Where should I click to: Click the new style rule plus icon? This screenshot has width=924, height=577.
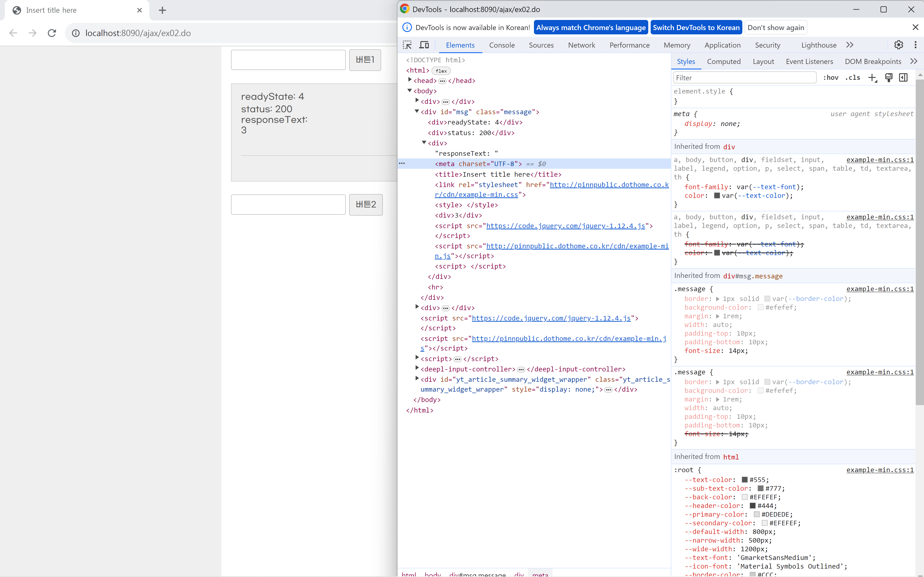(x=873, y=78)
